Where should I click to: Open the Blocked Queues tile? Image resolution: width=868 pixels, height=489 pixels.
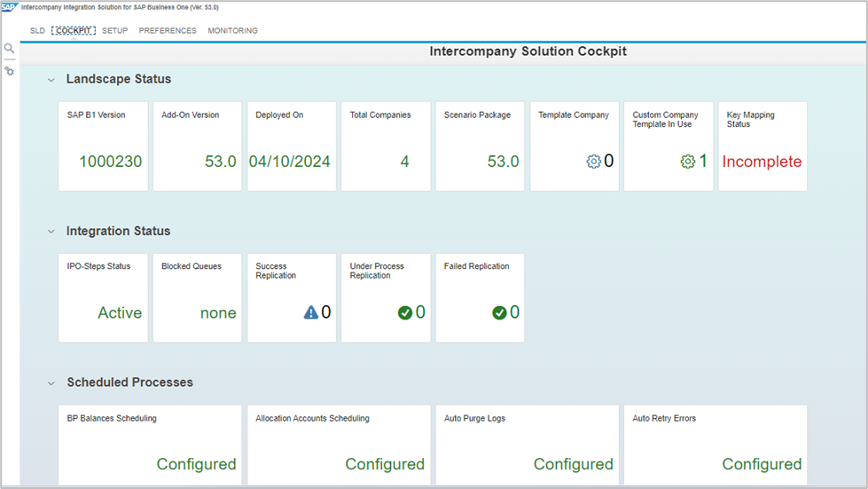click(197, 298)
